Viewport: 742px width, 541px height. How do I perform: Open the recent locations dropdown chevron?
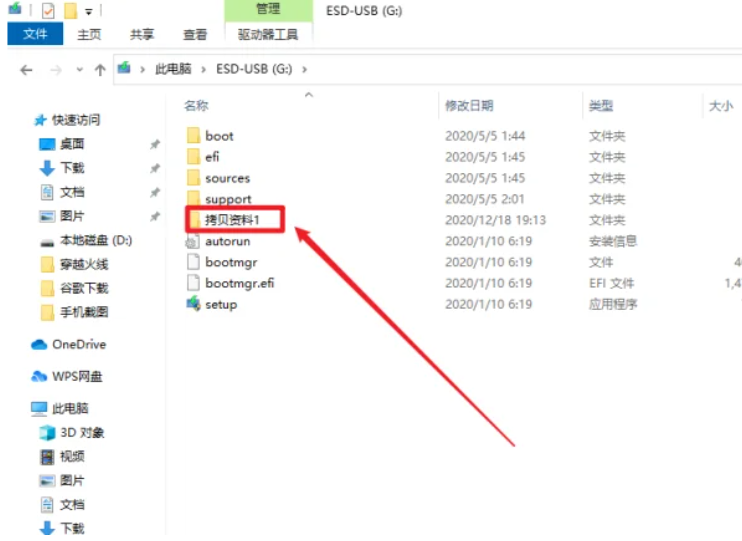[78, 70]
